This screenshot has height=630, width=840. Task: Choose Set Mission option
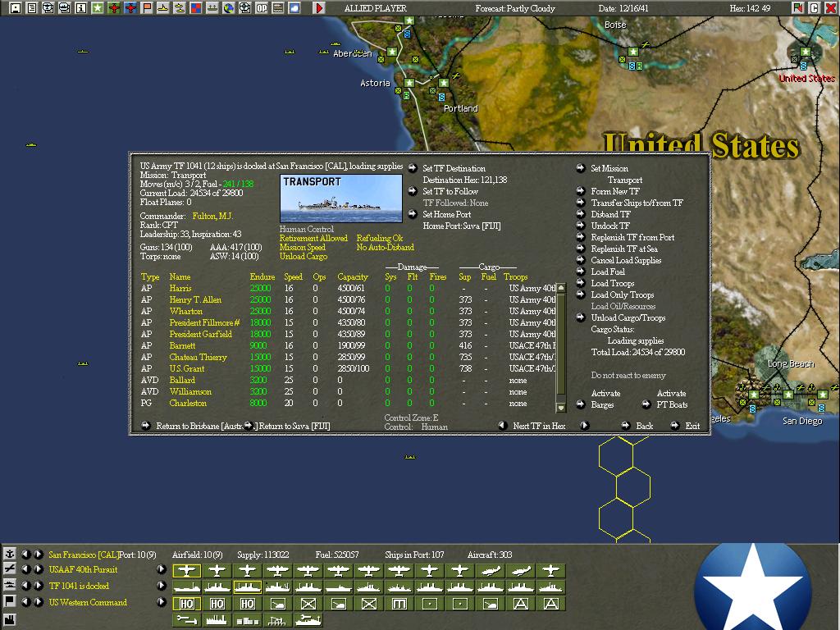point(609,169)
